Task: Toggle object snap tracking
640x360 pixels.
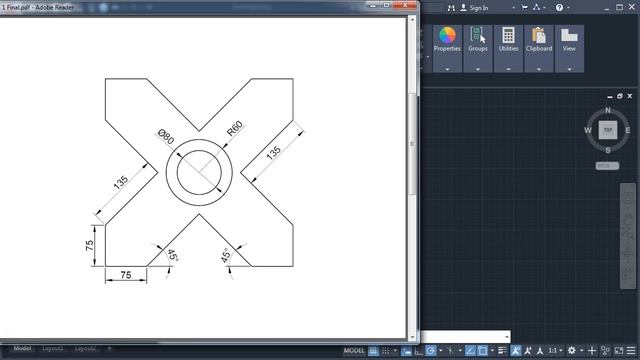Action: [x=470, y=350]
